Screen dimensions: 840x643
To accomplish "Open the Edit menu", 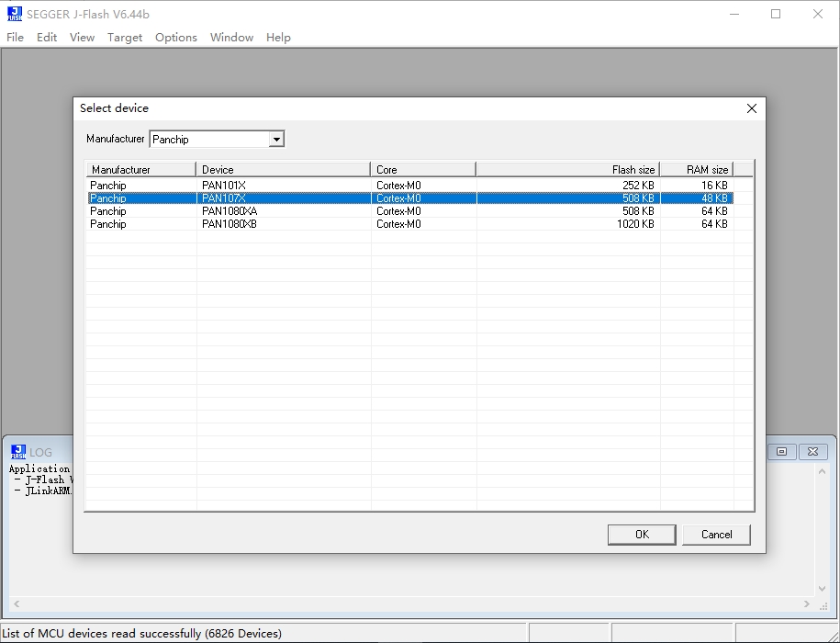I will 47,38.
